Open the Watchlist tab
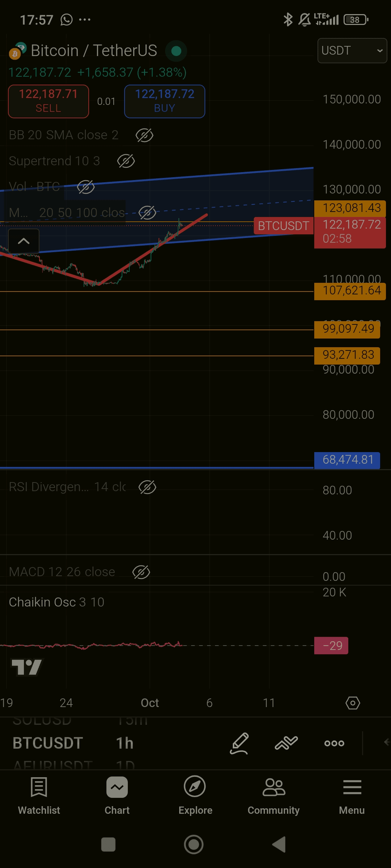 coord(39,795)
